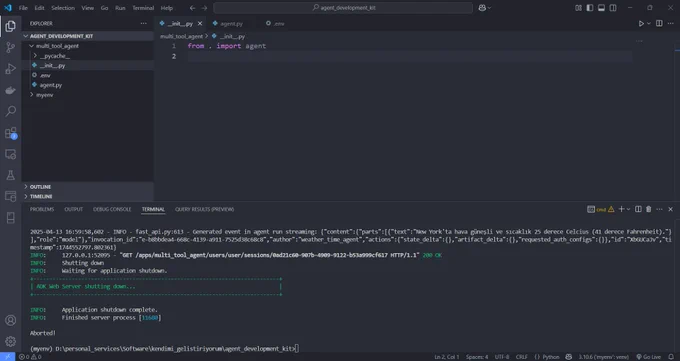Open the Testing flask view
This screenshot has height=361, width=680.
pos(10,175)
